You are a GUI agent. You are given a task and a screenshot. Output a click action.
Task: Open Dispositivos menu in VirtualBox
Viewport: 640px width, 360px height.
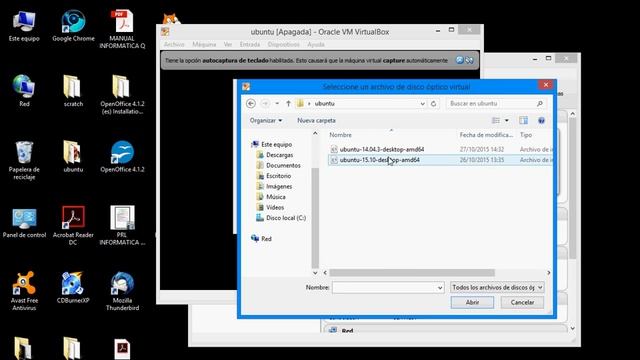point(284,44)
